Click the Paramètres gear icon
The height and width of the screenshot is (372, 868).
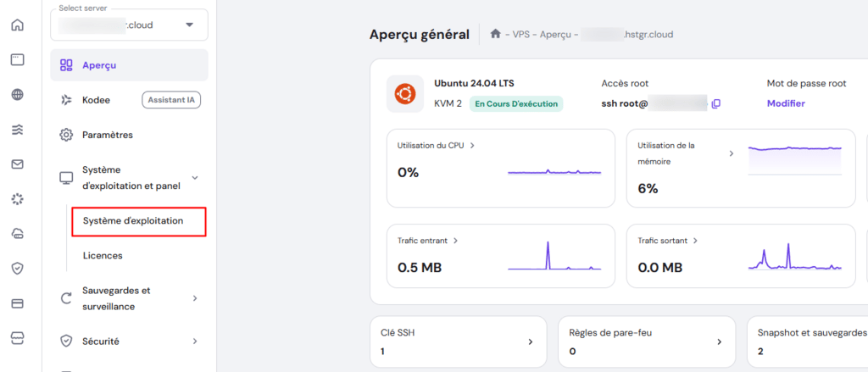click(66, 135)
